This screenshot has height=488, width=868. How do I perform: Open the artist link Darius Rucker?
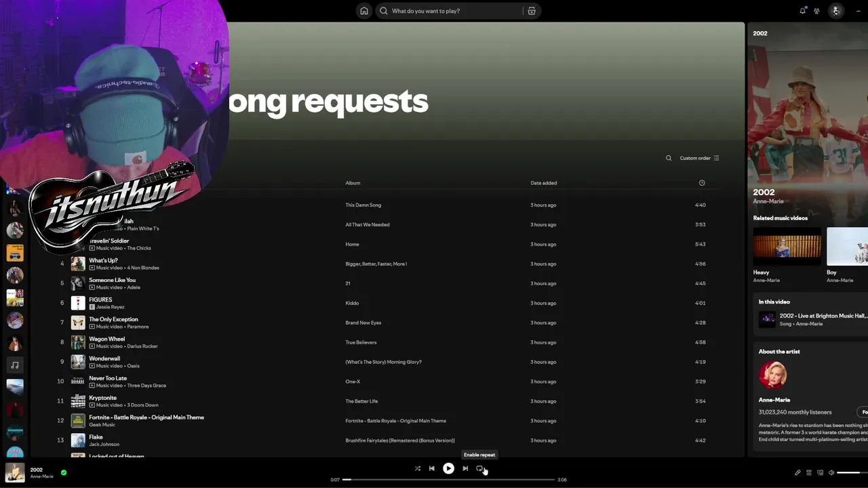click(x=142, y=346)
